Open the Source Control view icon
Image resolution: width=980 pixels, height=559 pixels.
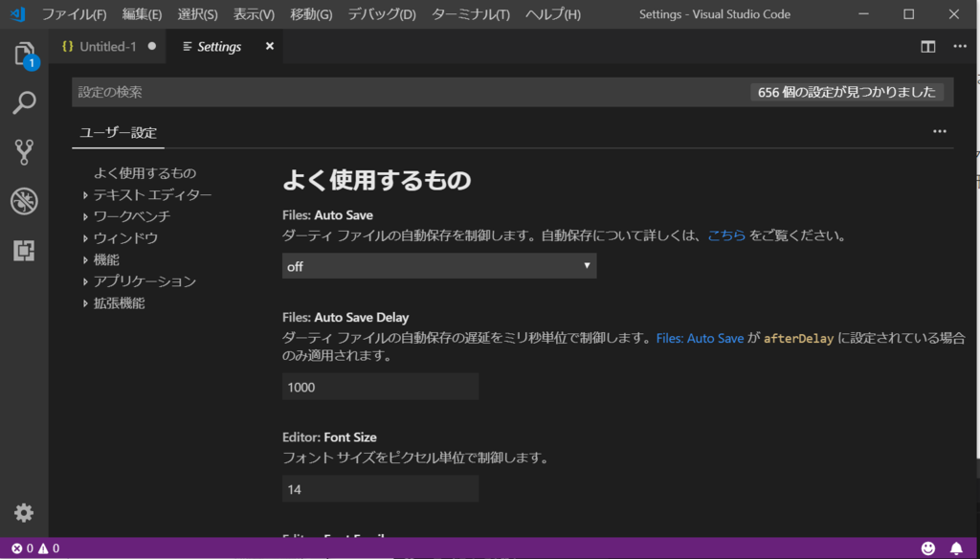(24, 152)
